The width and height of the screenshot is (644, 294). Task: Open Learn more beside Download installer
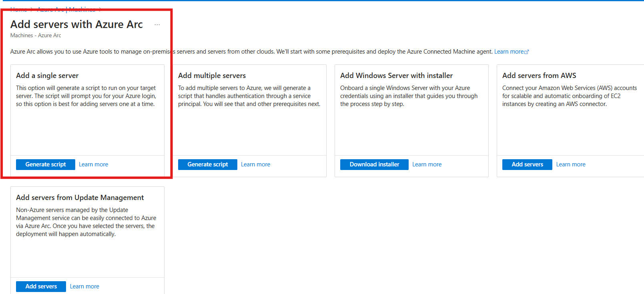click(427, 164)
